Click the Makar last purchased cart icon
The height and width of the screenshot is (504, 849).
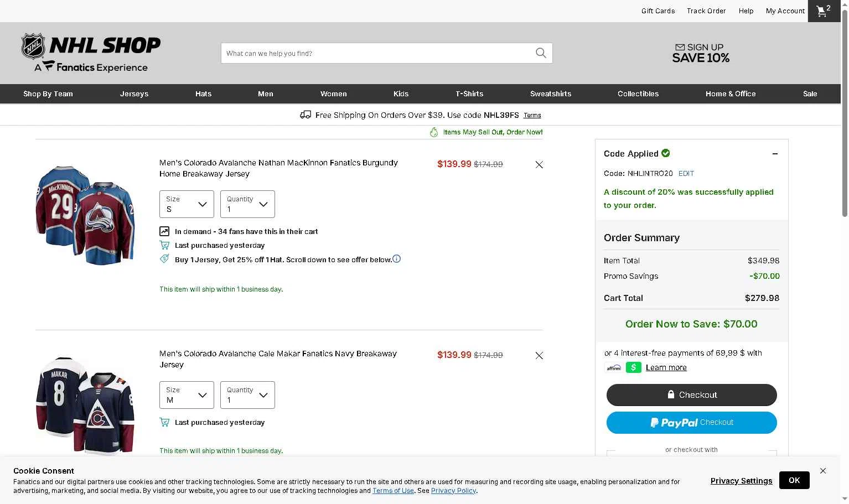pos(164,422)
